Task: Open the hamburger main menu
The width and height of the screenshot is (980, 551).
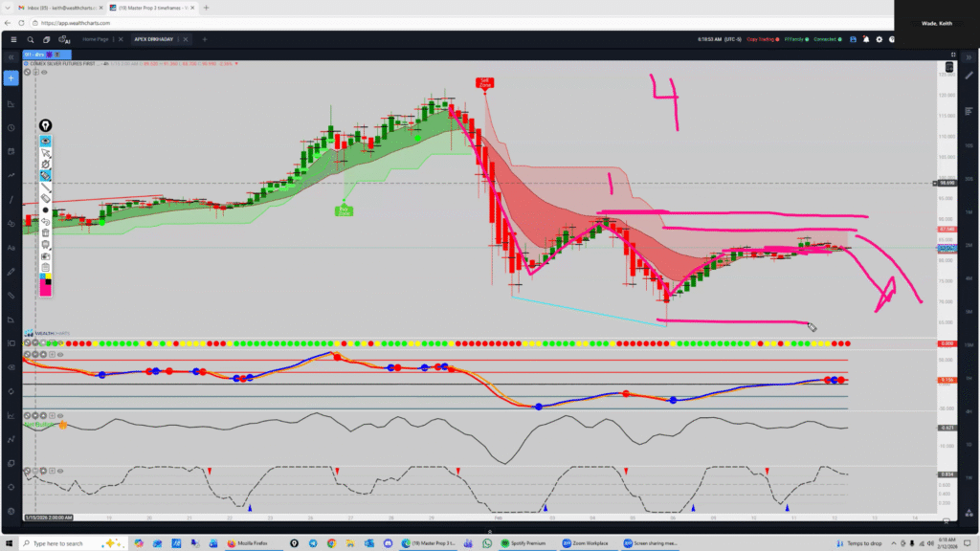Action: coord(12,40)
